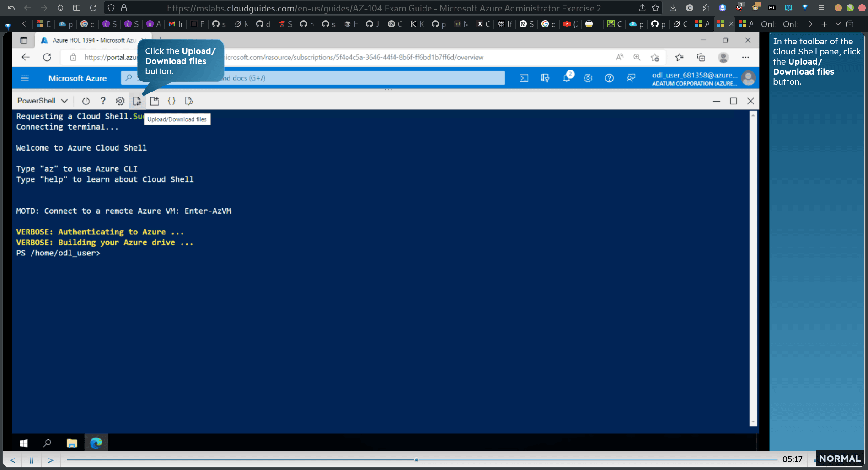Viewport: 868px width, 470px height.
Task: Close the active cloudguides browser tab
Action: (731, 24)
